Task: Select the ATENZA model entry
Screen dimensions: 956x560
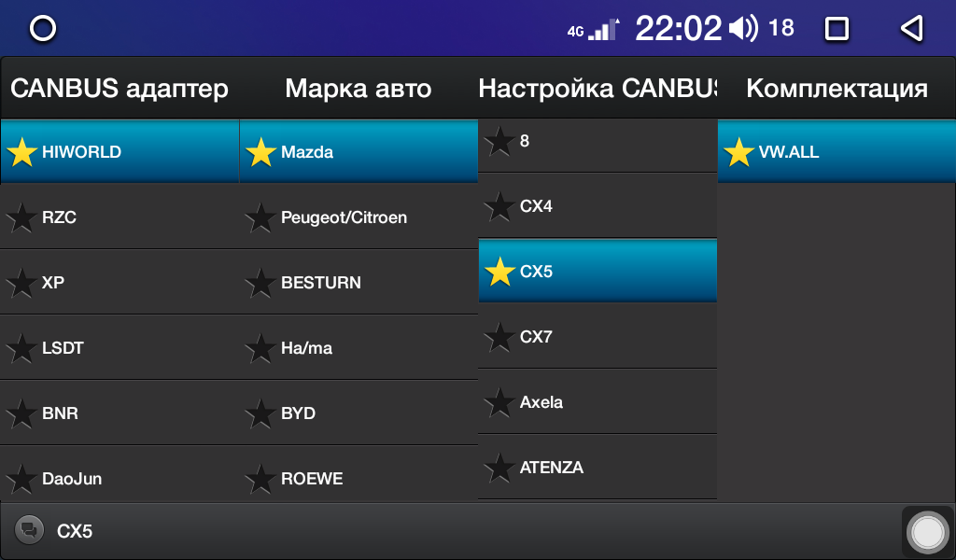Action: [x=597, y=468]
